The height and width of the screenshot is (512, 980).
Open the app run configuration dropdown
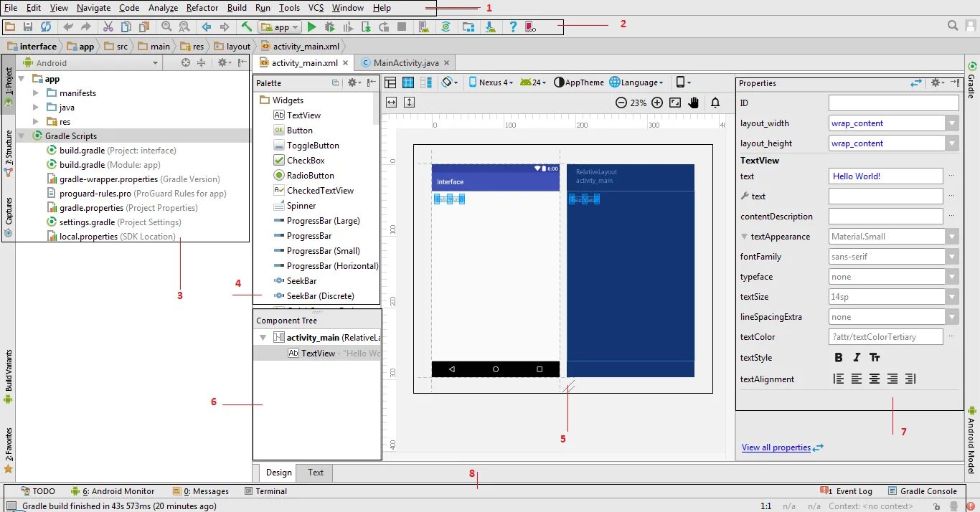pos(278,27)
